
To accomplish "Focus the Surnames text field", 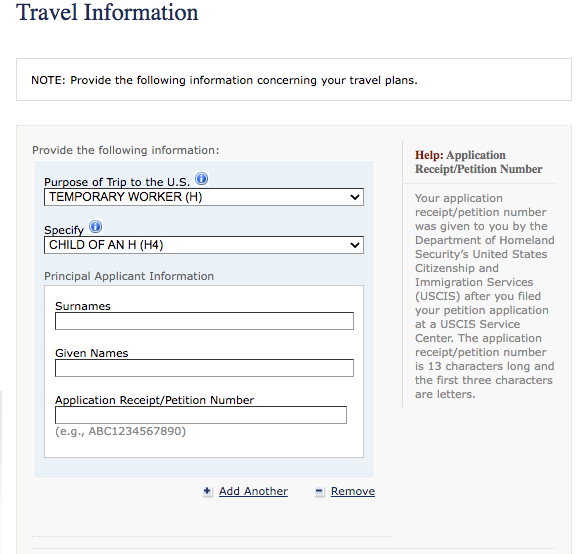I will click(204, 321).
